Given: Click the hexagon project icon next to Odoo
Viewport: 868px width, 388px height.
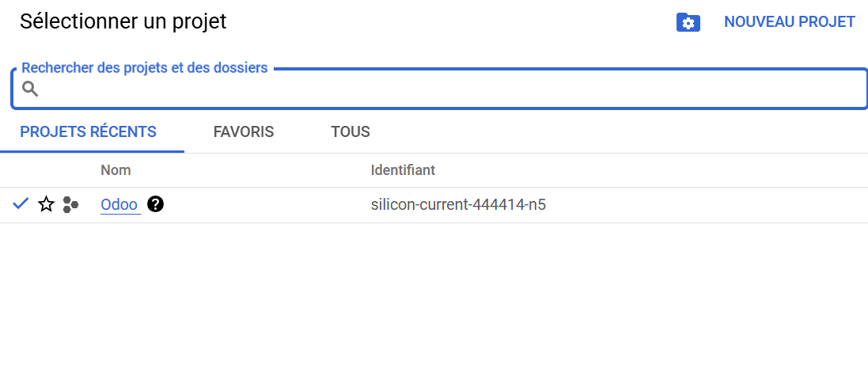Looking at the screenshot, I should pyautogui.click(x=70, y=204).
